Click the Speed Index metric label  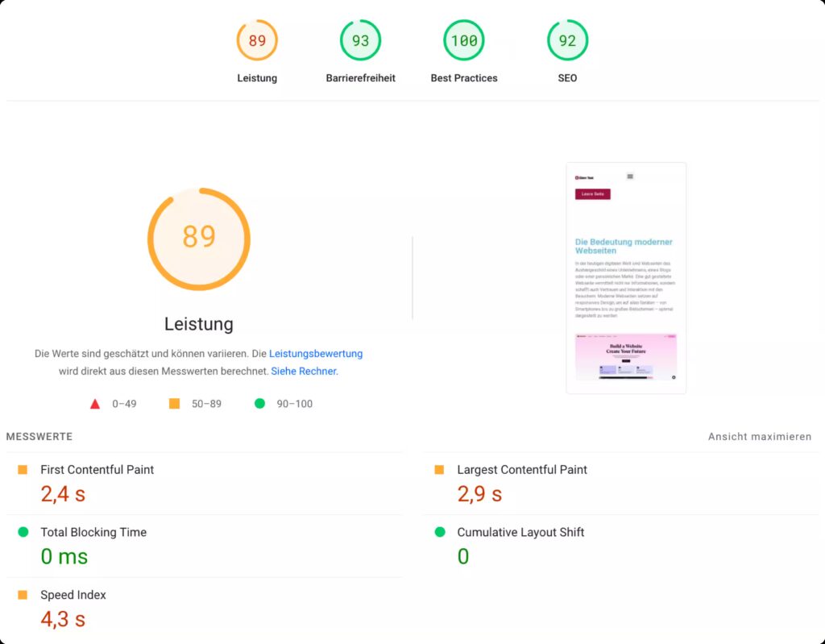click(73, 595)
